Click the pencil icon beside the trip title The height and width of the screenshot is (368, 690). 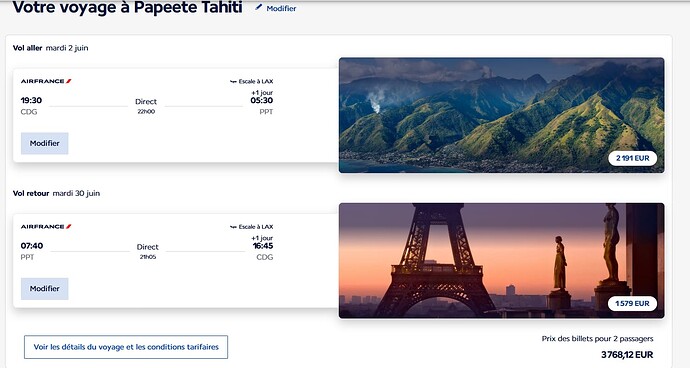coord(259,7)
